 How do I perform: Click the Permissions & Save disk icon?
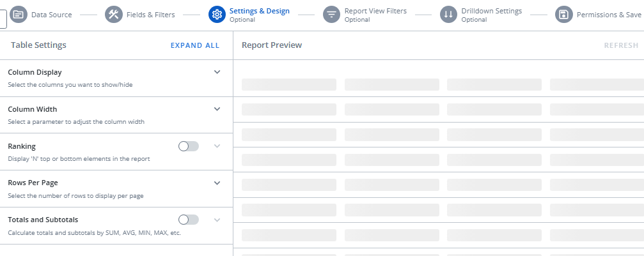click(x=563, y=15)
